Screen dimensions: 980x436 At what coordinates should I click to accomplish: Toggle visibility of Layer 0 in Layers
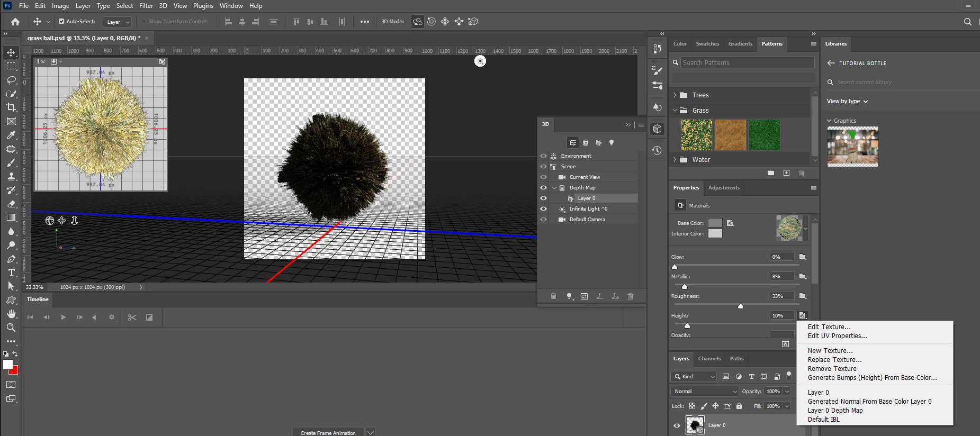click(x=677, y=425)
